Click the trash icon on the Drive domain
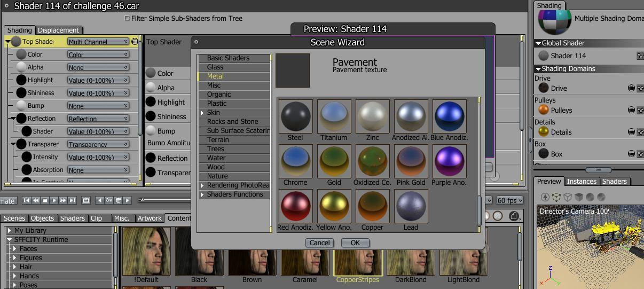This screenshot has width=644, height=289. click(631, 88)
